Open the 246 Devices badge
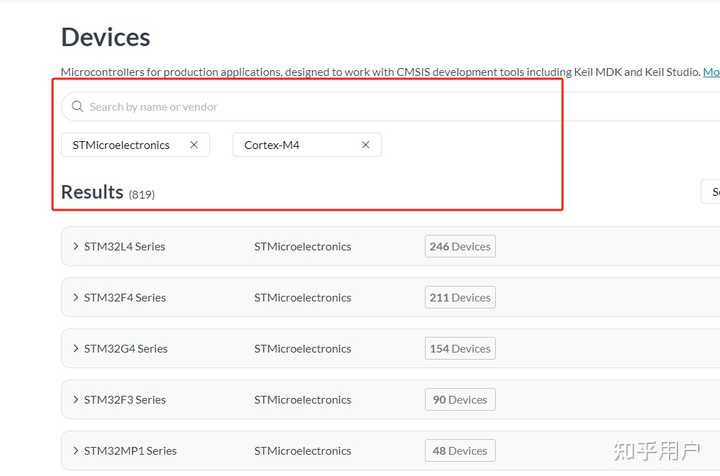The width and height of the screenshot is (720, 476). point(460,246)
